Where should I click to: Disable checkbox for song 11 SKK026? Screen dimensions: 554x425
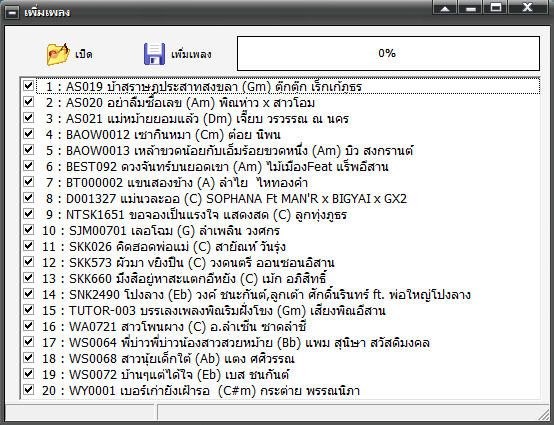point(28,246)
